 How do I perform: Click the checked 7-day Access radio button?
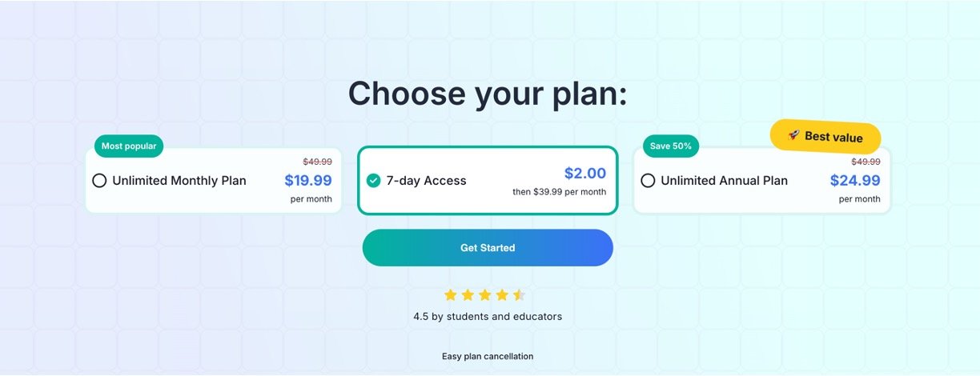pyautogui.click(x=373, y=181)
